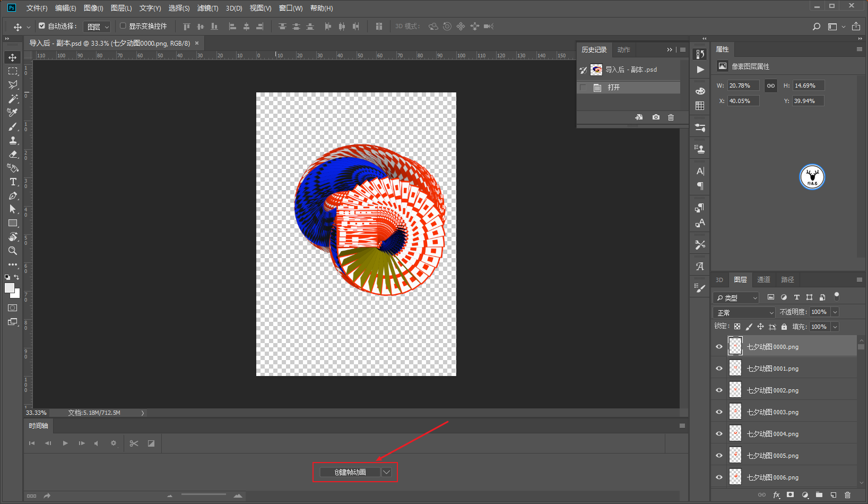Add a layer mask
Viewport: 868px width, 504px height.
click(791, 495)
